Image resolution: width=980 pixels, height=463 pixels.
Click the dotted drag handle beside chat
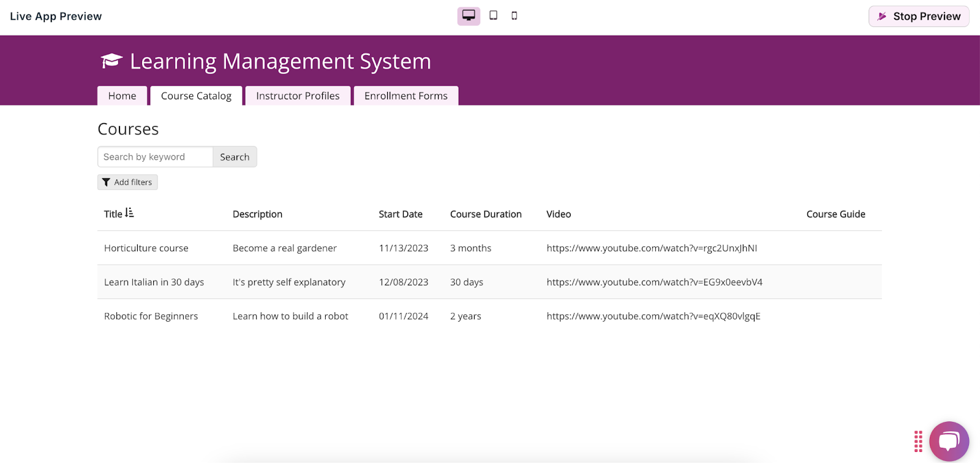click(x=918, y=441)
